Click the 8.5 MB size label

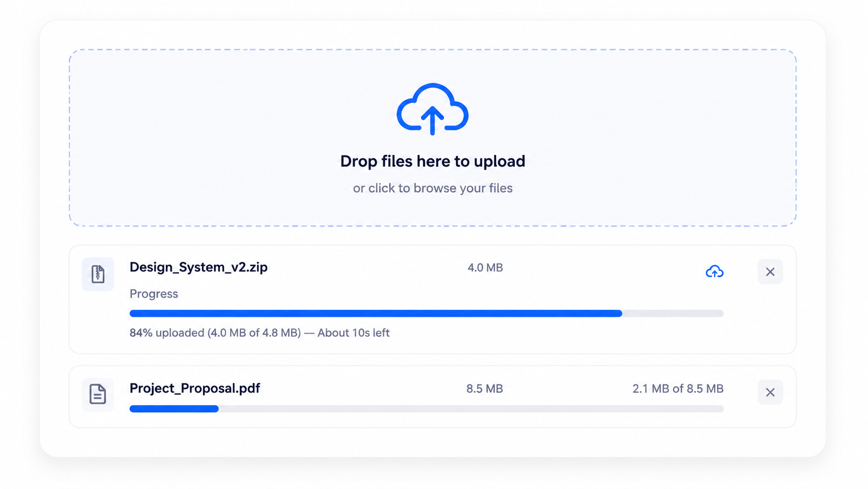[484, 389]
